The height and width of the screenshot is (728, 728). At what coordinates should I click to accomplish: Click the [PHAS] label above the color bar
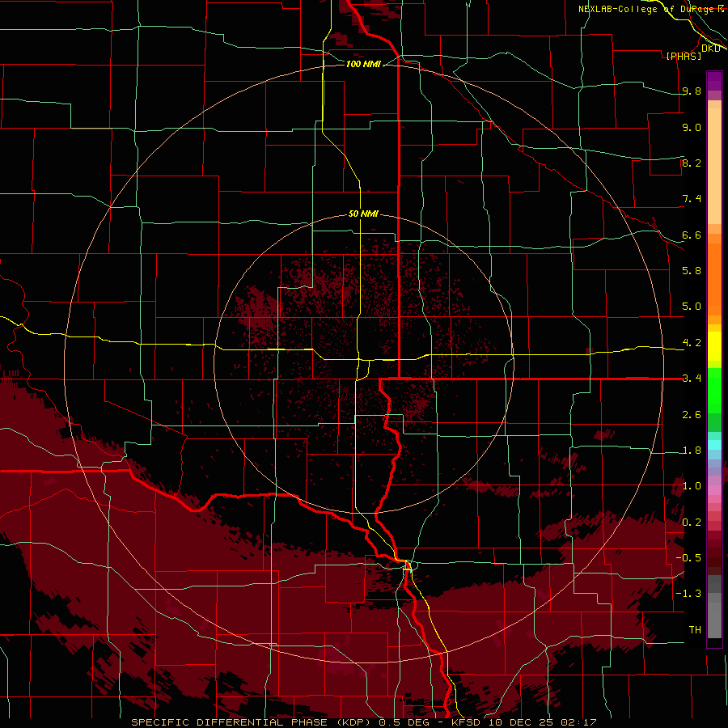(684, 56)
